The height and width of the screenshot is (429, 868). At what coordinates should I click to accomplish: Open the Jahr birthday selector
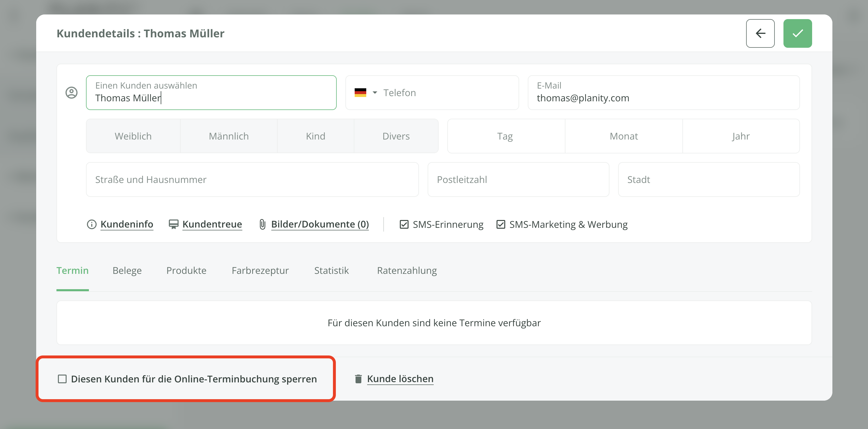coord(741,136)
